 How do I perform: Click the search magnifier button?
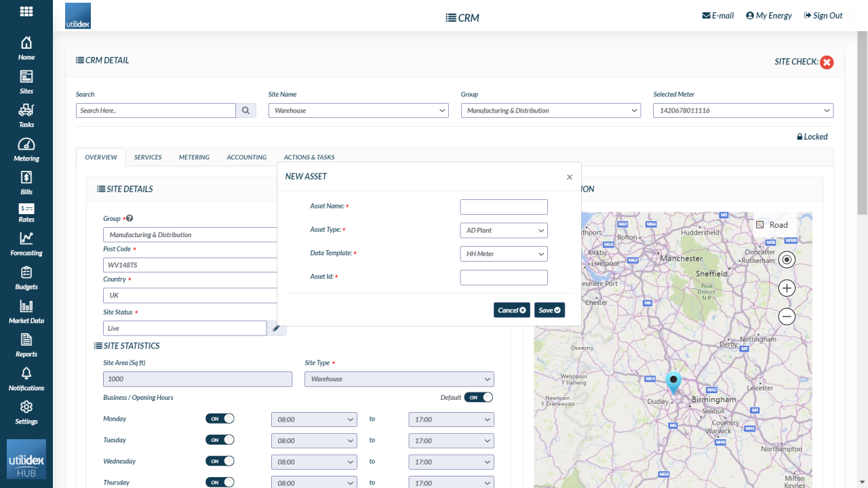coord(245,110)
